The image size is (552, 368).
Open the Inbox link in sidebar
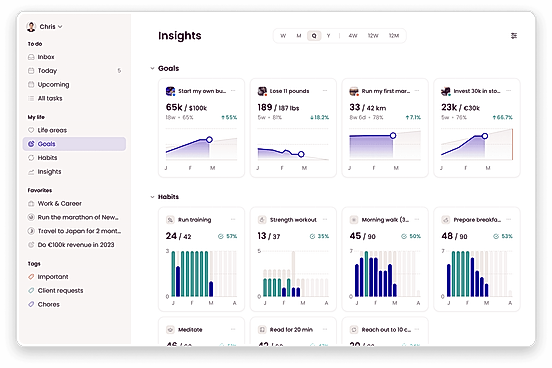point(74,57)
